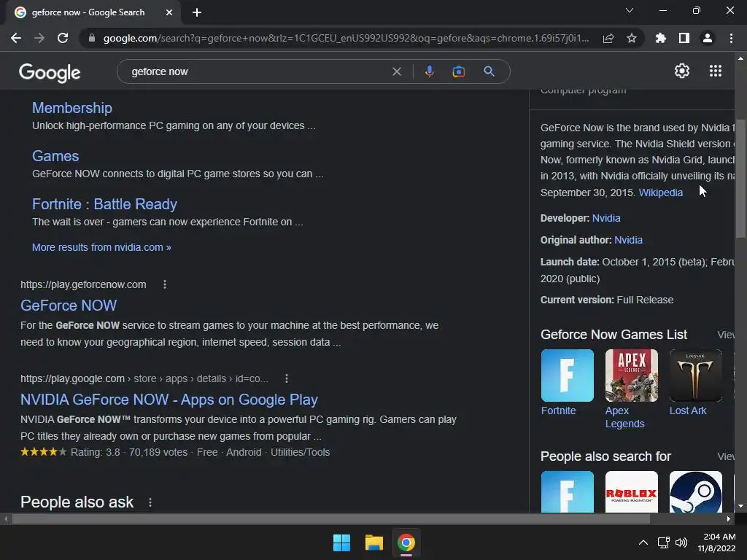This screenshot has height=560, width=747.
Task: Open Apex Legends game thumbnail
Action: pyautogui.click(x=631, y=376)
